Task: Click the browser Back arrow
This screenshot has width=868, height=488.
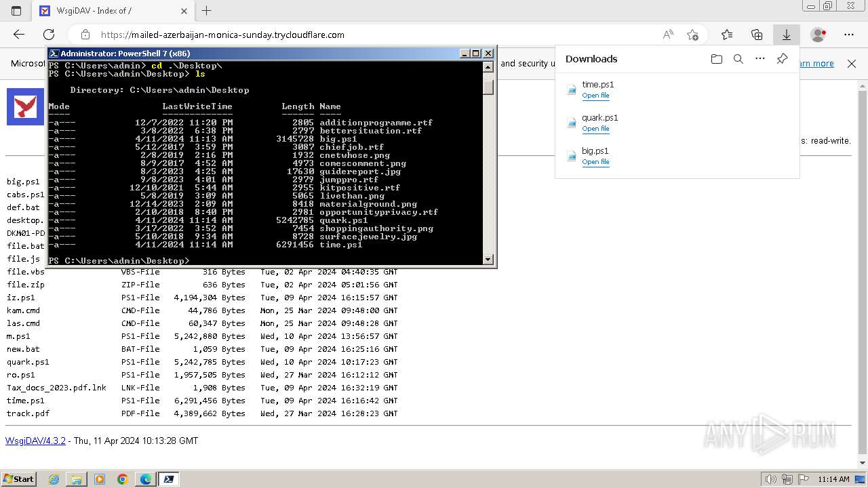Action: [19, 35]
